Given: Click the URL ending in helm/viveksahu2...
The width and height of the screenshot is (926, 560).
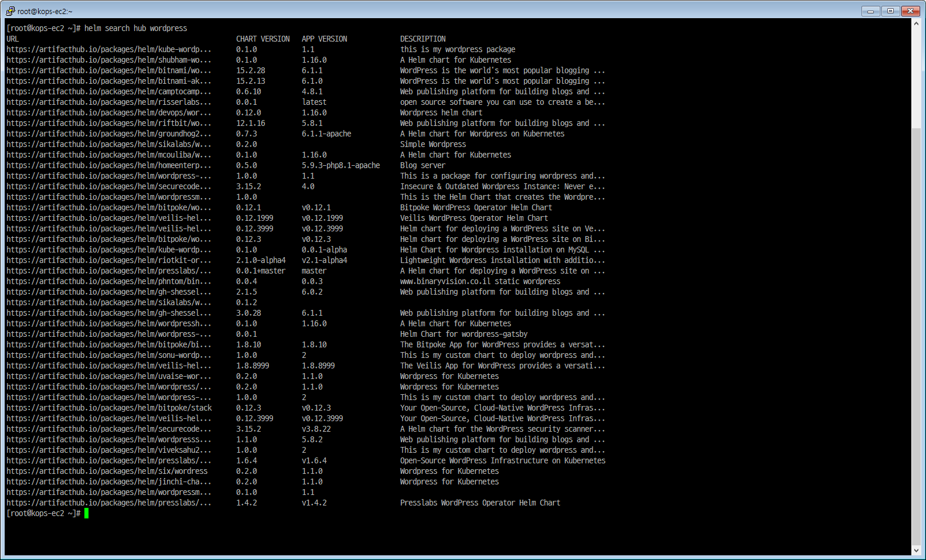Looking at the screenshot, I should [109, 450].
